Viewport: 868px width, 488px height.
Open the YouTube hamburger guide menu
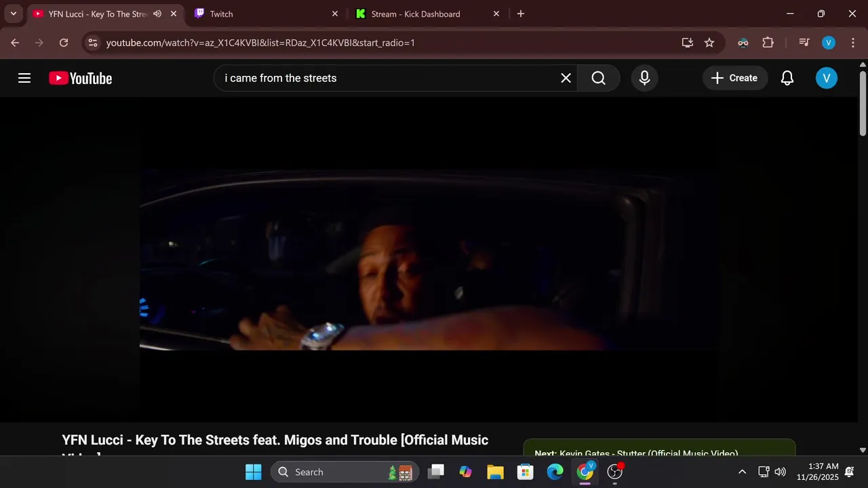(24, 78)
